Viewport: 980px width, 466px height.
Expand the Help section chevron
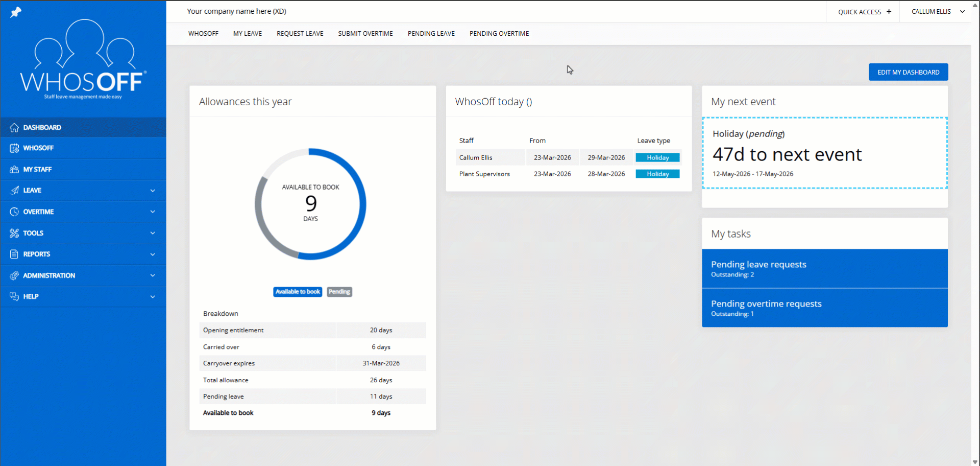(x=153, y=296)
